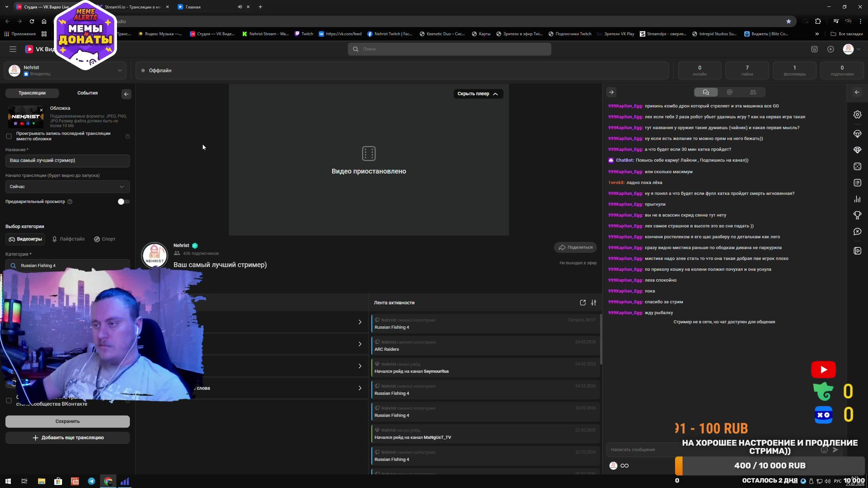The image size is (868, 488).
Task: Open stream start time Сейчас dropdown
Action: (67, 187)
